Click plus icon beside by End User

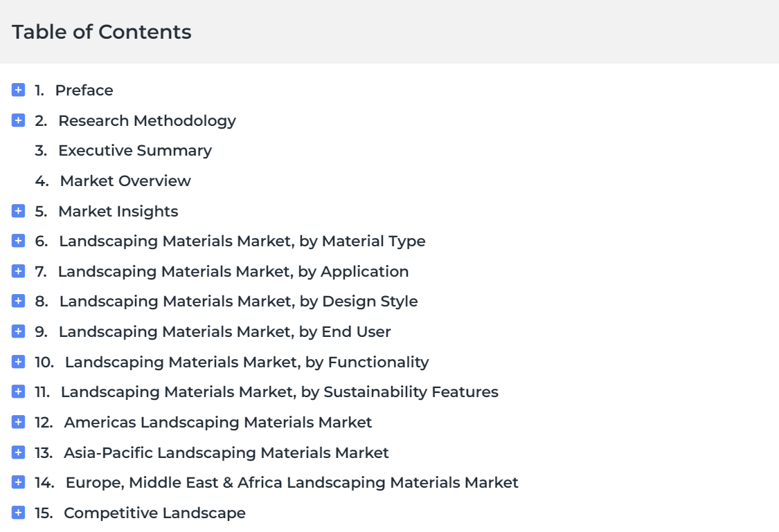tap(19, 331)
